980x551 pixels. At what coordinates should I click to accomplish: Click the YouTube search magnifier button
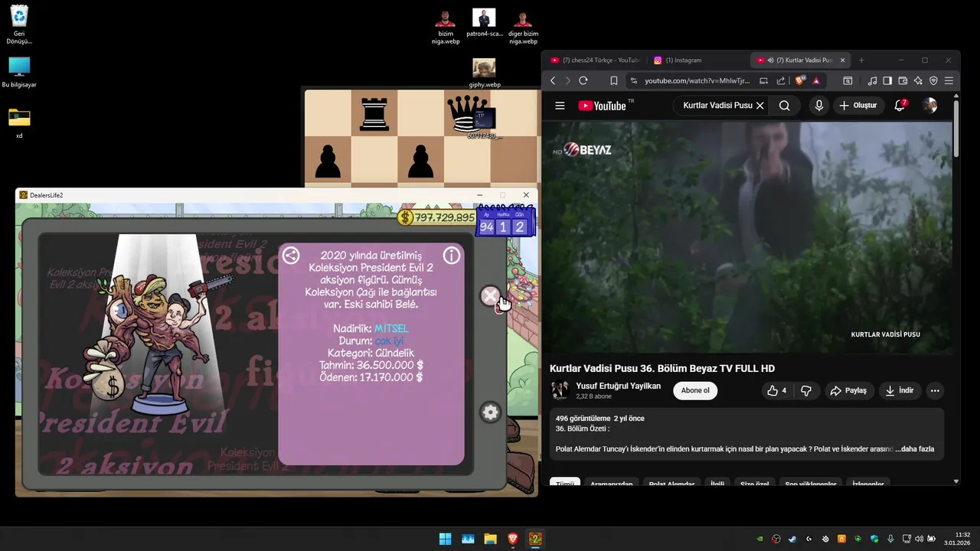pos(785,106)
